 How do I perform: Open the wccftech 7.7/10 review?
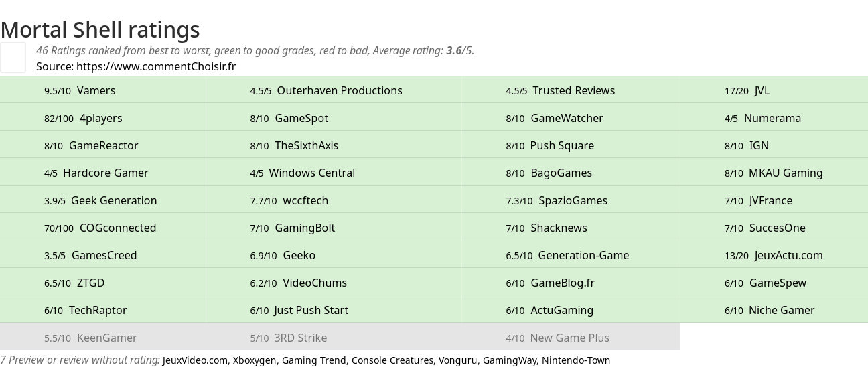(289, 200)
